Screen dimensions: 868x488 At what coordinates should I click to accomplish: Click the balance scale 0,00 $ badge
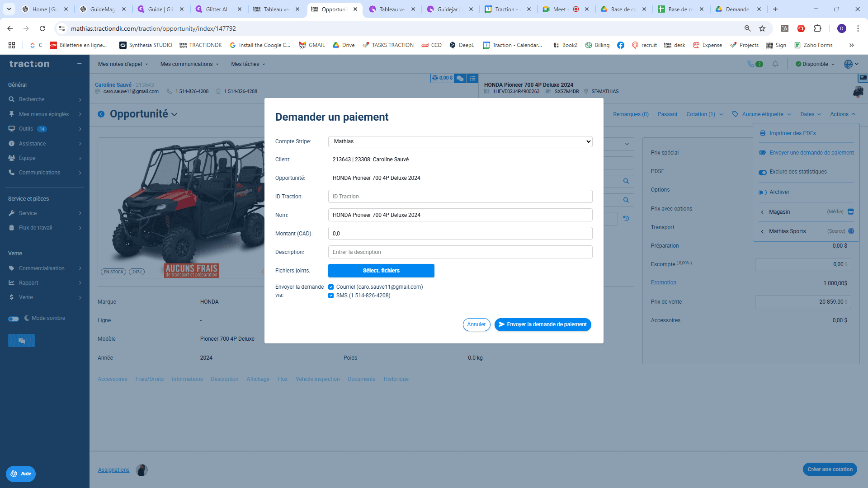point(442,78)
